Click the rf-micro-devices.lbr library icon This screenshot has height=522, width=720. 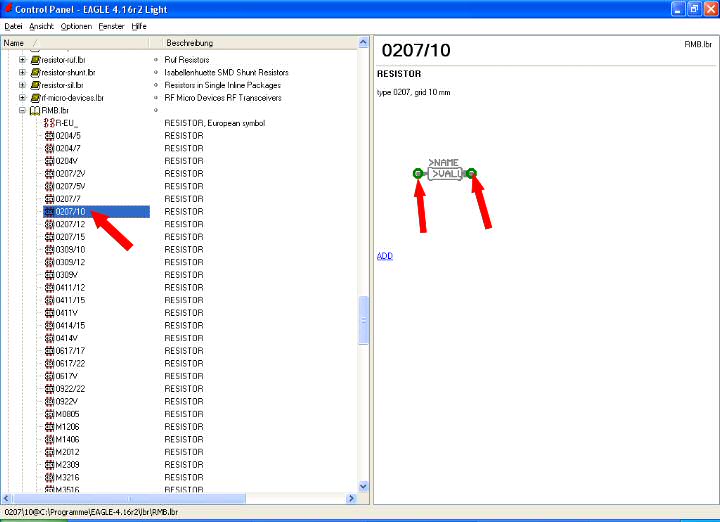pyautogui.click(x=35, y=98)
